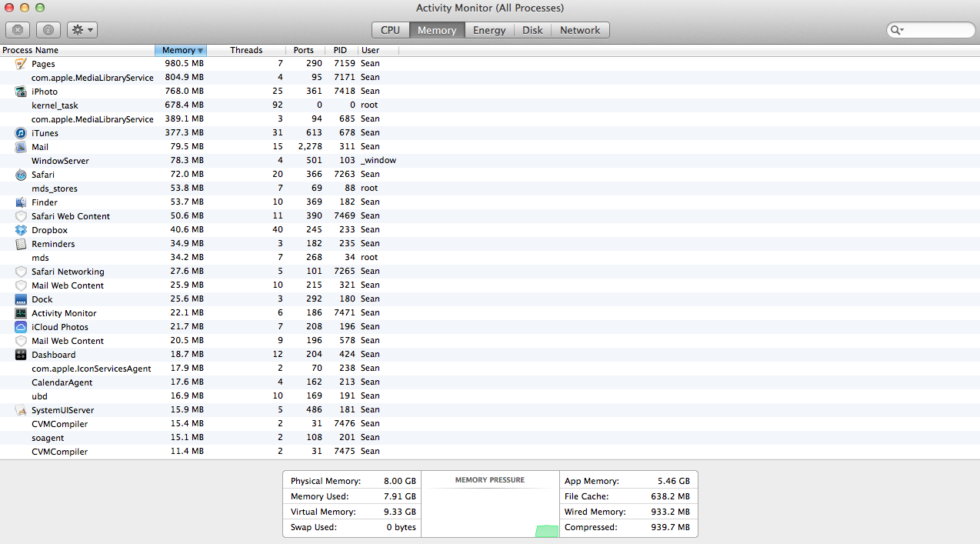Image resolution: width=980 pixels, height=544 pixels.
Task: Inspect selected process with info button
Action: click(x=48, y=30)
